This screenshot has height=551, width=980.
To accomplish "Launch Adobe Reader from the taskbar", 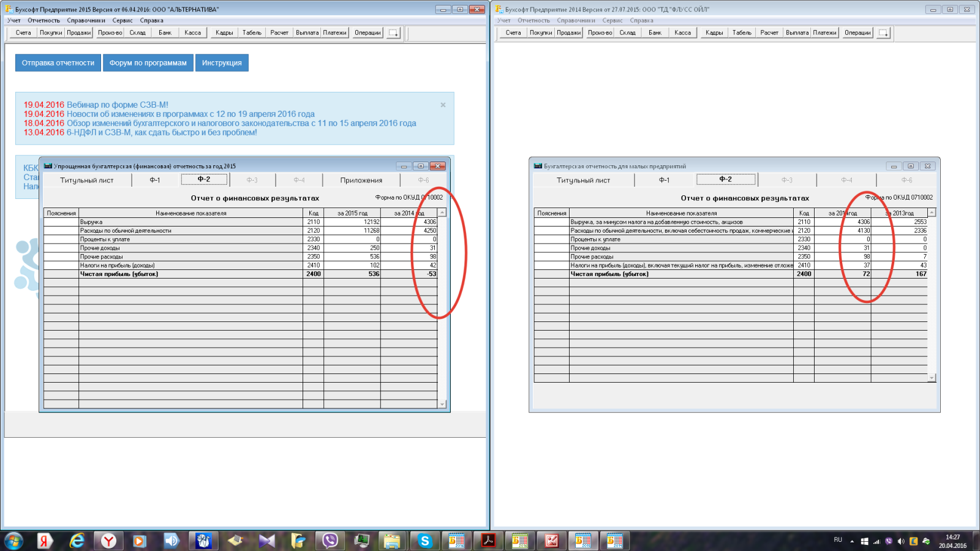I will (488, 541).
